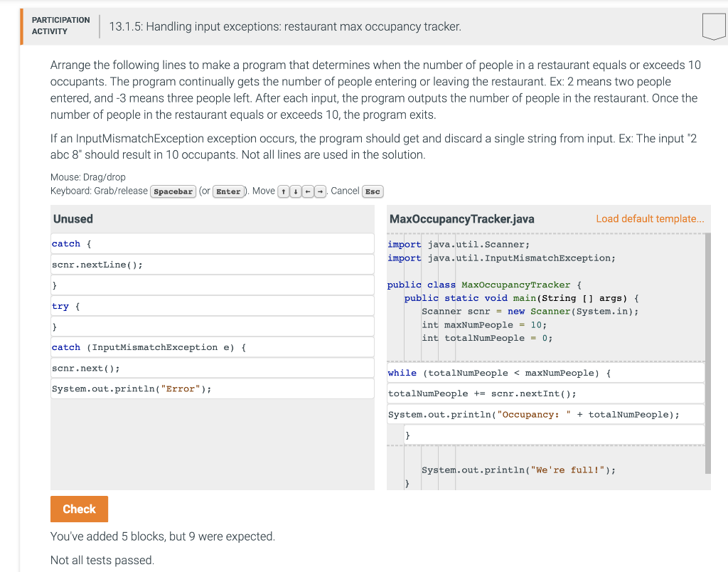Click the activity completion bookmark icon
The height and width of the screenshot is (572, 728).
click(x=713, y=26)
